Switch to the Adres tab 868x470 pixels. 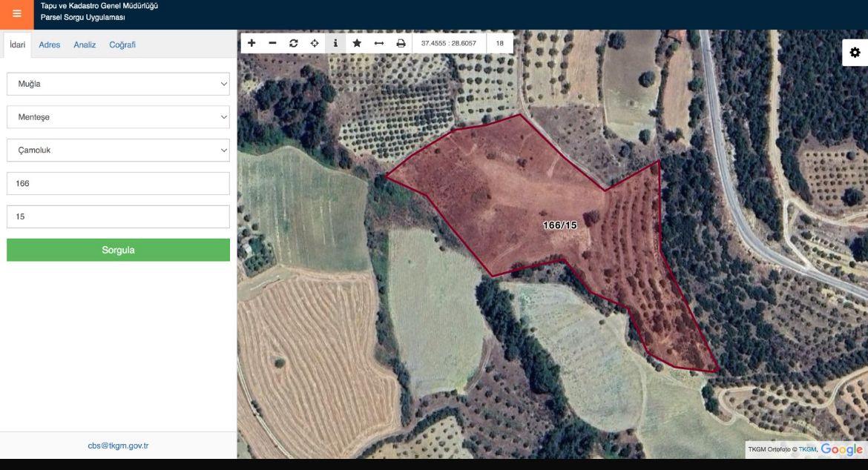50,44
